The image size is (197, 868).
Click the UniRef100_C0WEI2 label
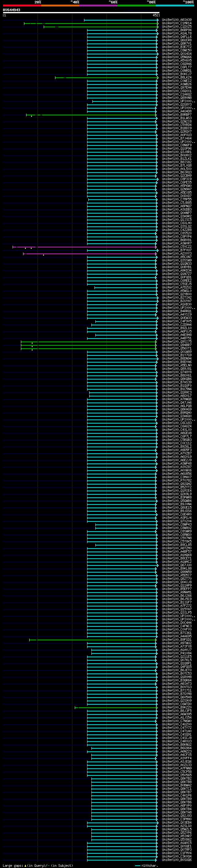tap(176, 81)
